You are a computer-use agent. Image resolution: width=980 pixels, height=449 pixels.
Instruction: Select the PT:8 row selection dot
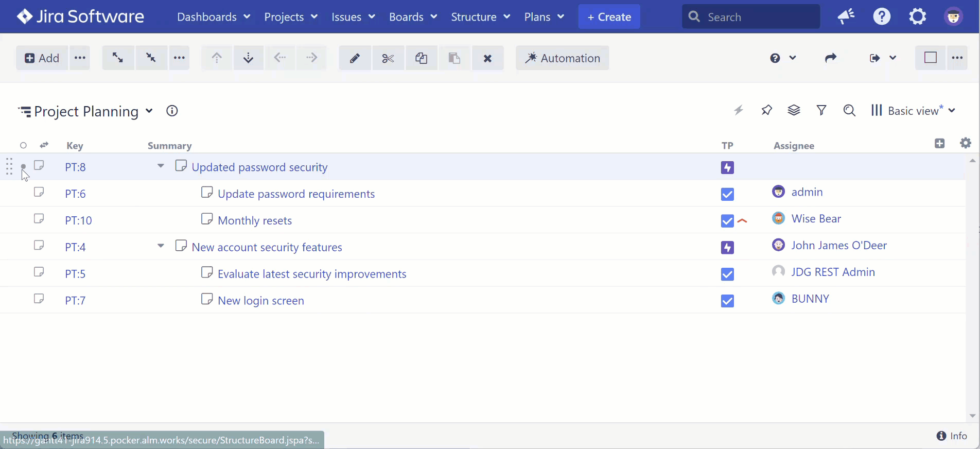(23, 166)
